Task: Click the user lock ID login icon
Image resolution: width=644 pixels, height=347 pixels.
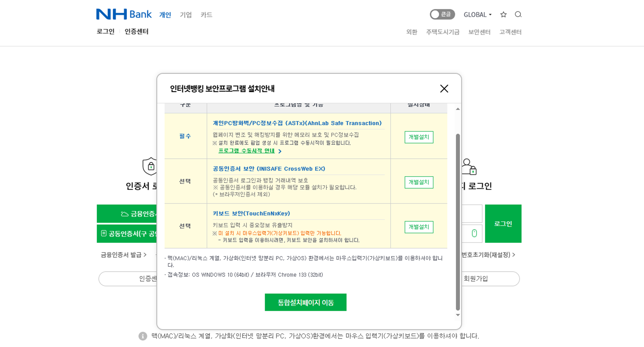Action: [469, 167]
